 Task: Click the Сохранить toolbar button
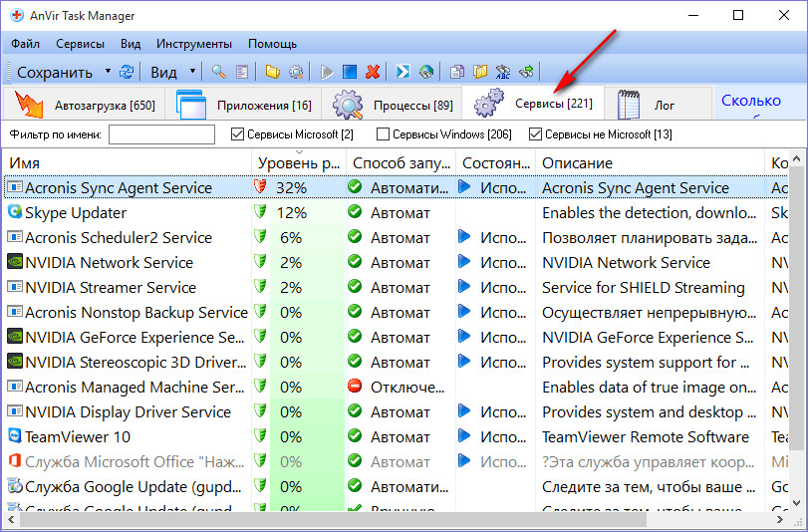click(x=54, y=72)
